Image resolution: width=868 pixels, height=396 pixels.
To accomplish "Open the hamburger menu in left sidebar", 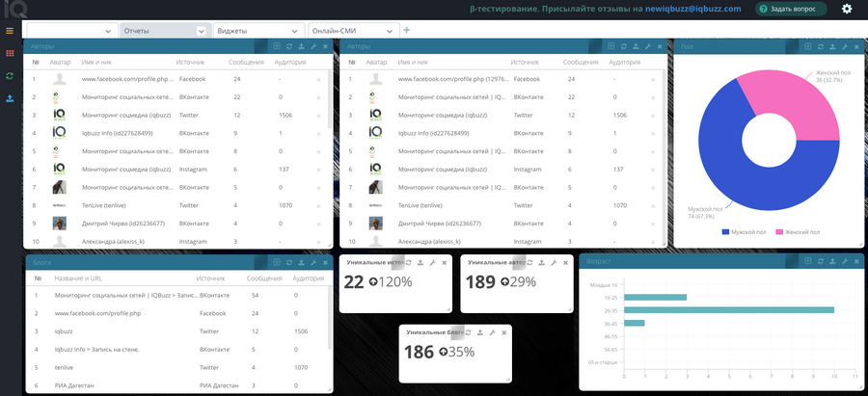I will coord(10,31).
